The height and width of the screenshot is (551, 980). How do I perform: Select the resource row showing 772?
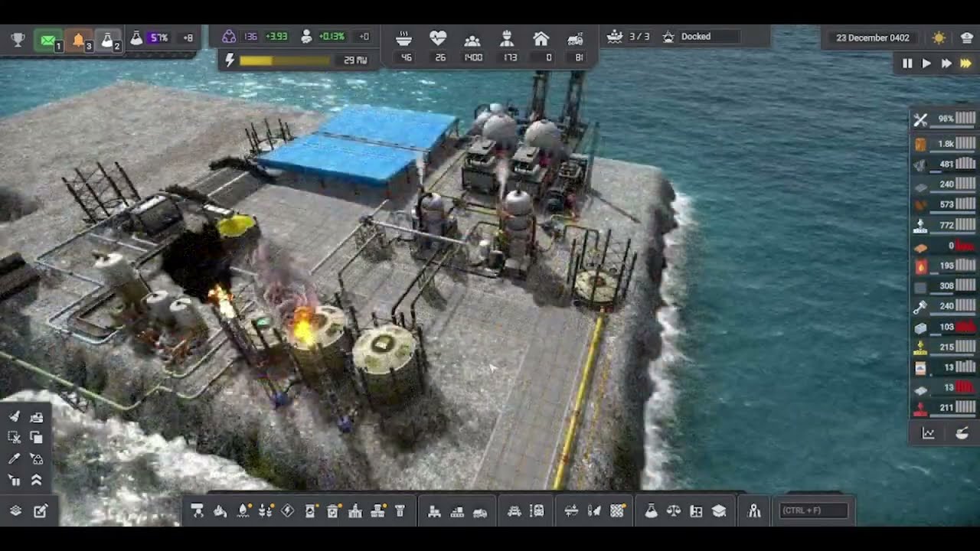coord(943,226)
